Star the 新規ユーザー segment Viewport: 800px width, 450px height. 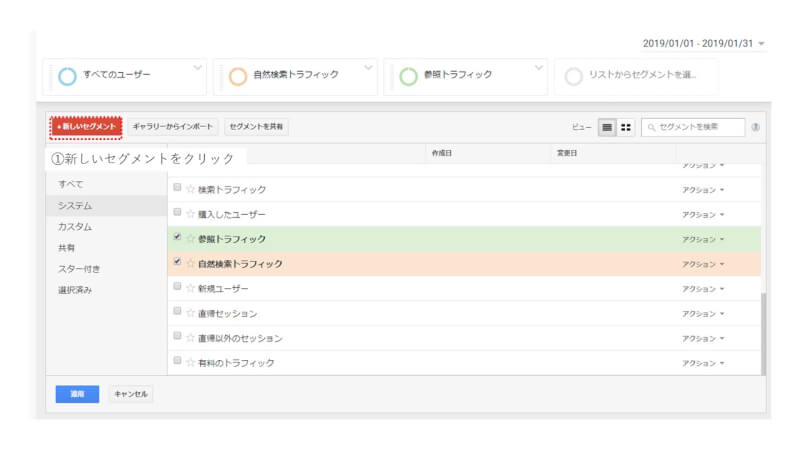point(190,288)
